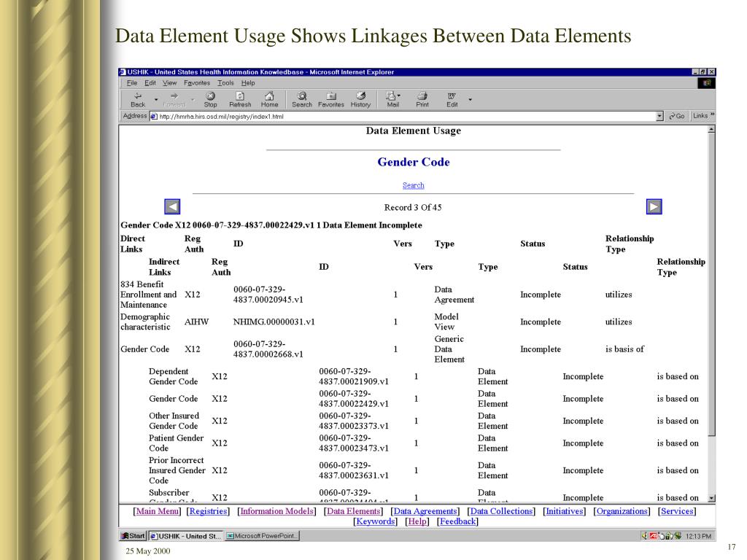The image size is (747, 560).
Task: Select the 'Dependent Gender Code' row label
Action: [173, 376]
